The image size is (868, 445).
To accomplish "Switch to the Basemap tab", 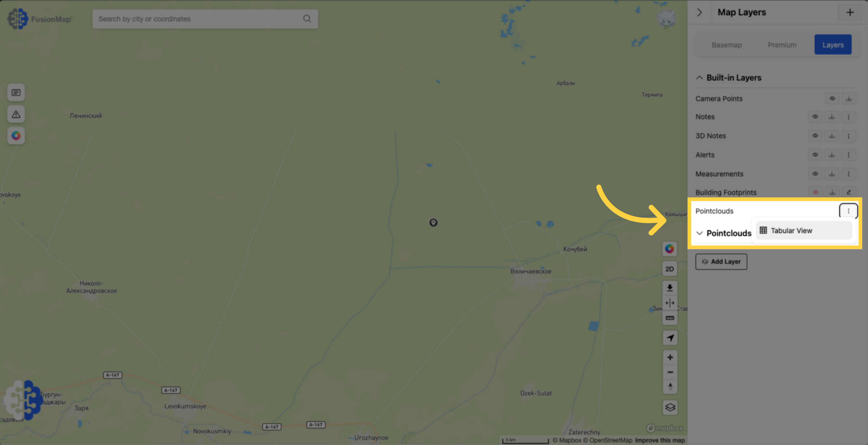I will (x=727, y=45).
